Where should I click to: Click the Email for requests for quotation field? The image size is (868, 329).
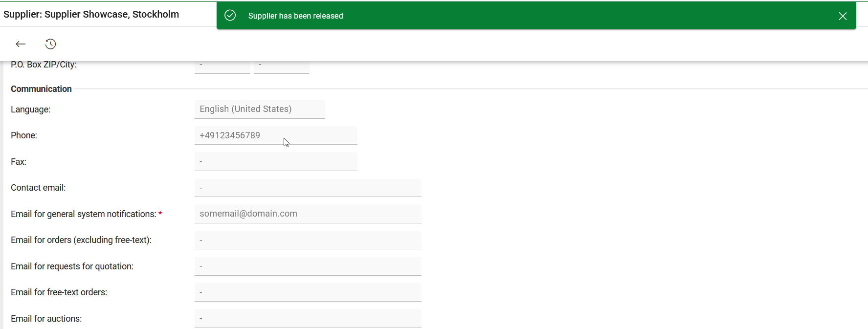coord(308,266)
